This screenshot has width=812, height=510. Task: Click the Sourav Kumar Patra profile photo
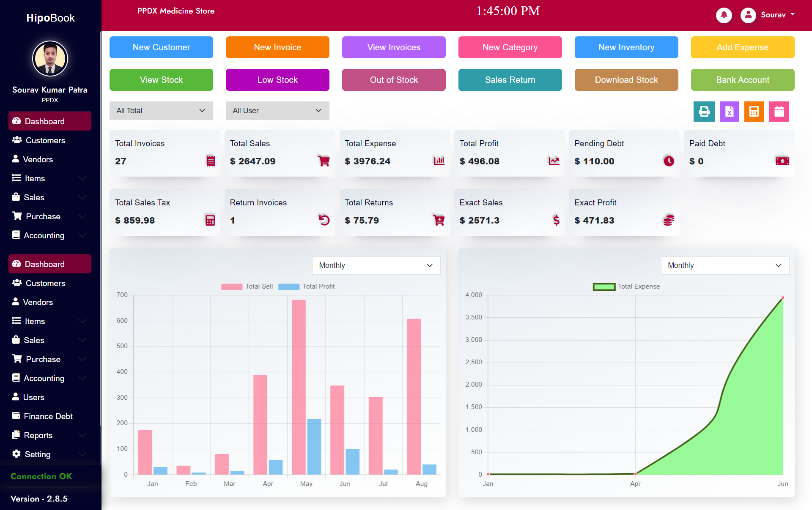coord(50,59)
